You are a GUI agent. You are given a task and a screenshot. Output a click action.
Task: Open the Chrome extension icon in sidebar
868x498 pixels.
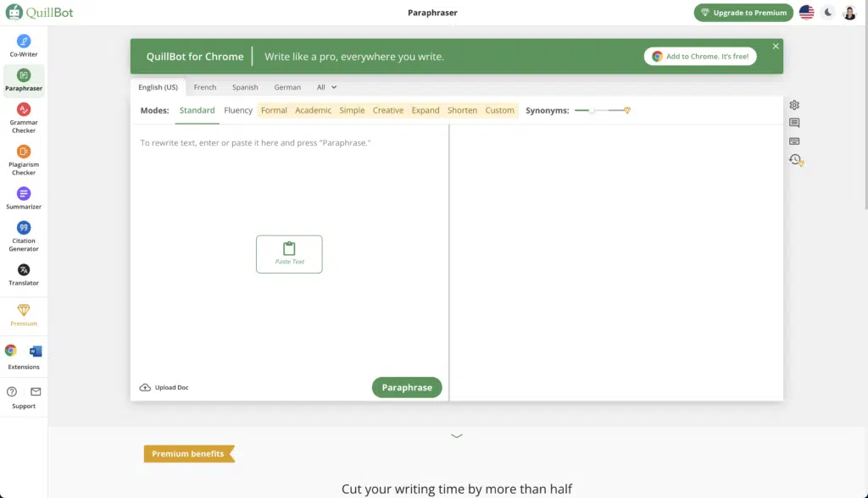click(x=10, y=351)
